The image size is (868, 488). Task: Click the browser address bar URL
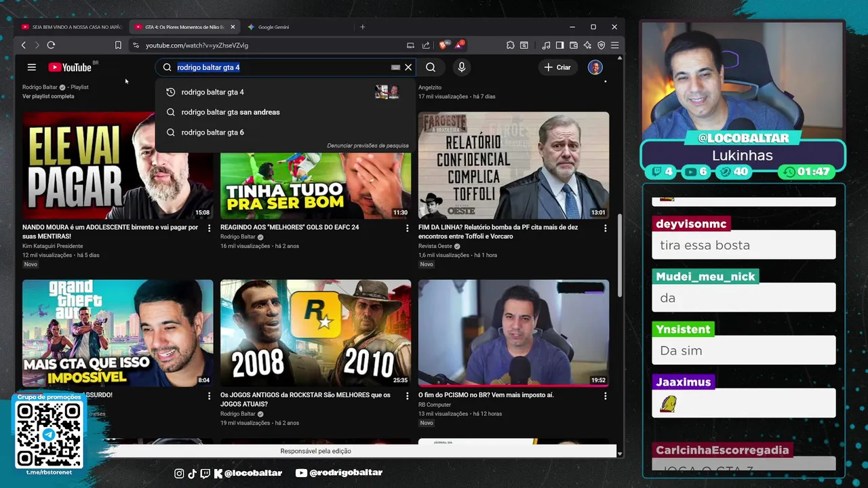[x=197, y=45]
